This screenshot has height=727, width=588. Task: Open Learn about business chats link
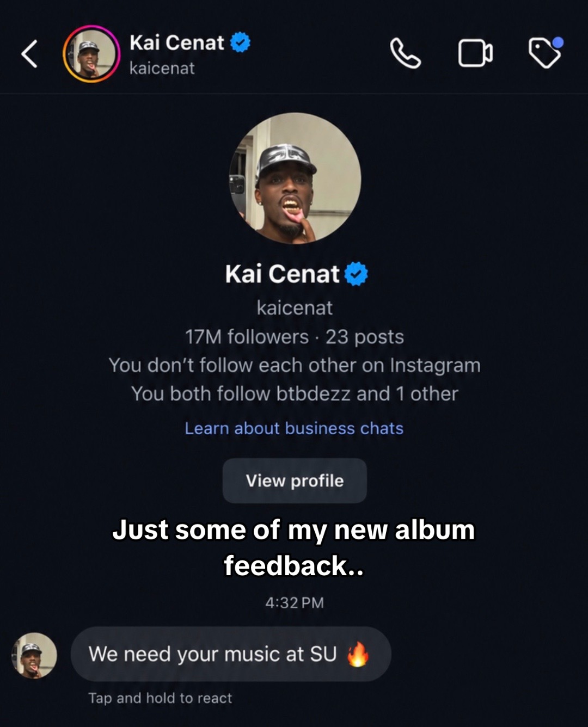pos(294,428)
